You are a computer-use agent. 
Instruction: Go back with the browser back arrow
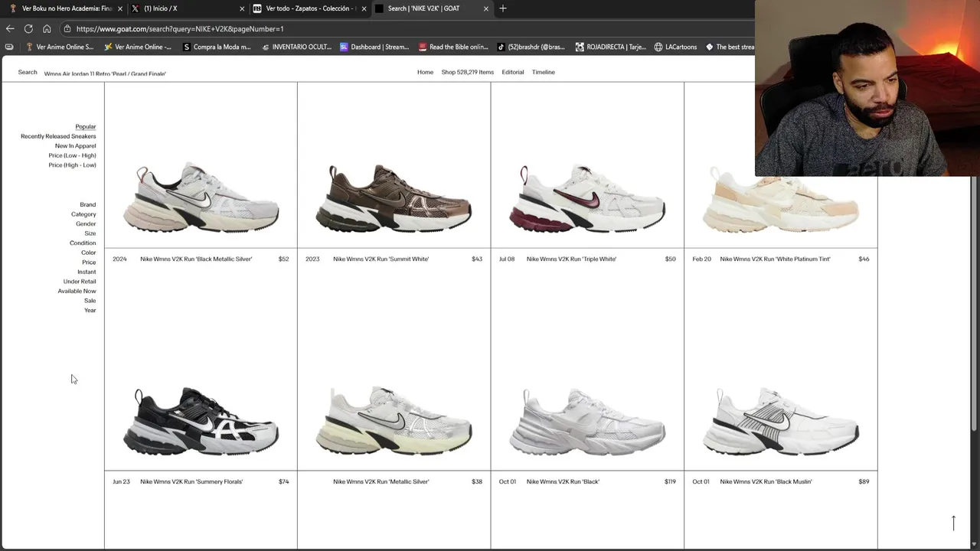[10, 28]
